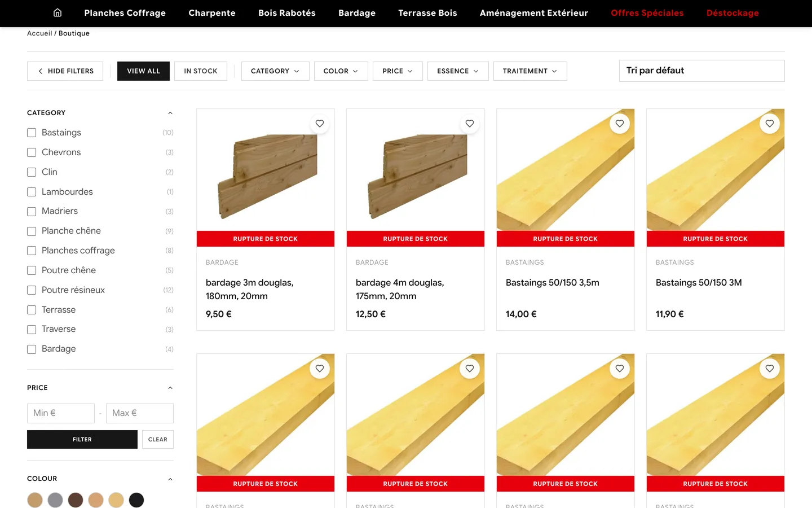812x508 pixels.
Task: Go to the Terrasse Bois menu
Action: click(x=427, y=13)
